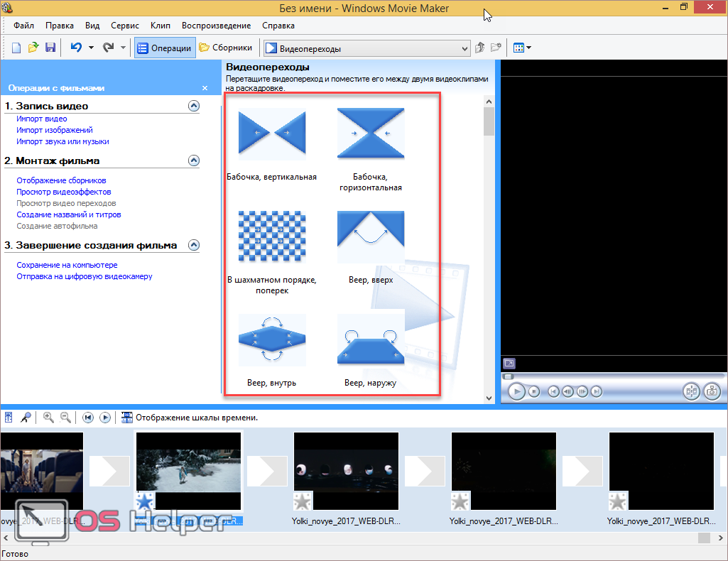Image resolution: width=728 pixels, height=561 pixels.
Task: Click the 'Сохранение на компьютере' link
Action: [67, 265]
